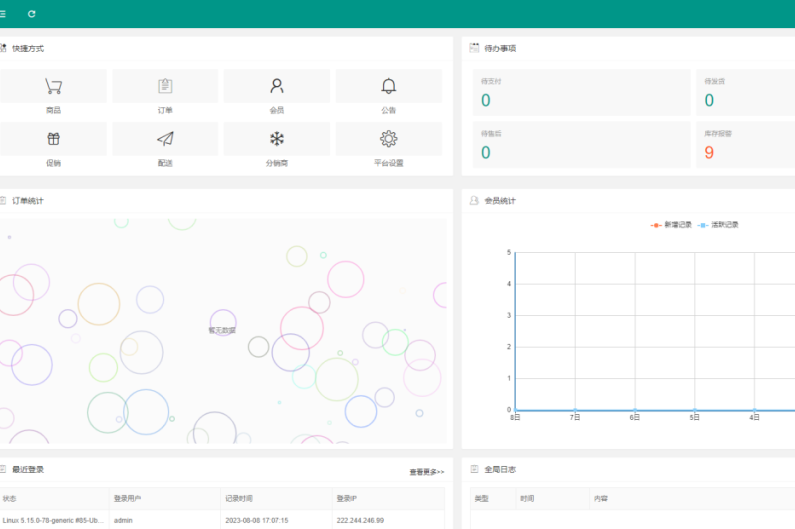Click 查看更多>> link

click(x=426, y=472)
